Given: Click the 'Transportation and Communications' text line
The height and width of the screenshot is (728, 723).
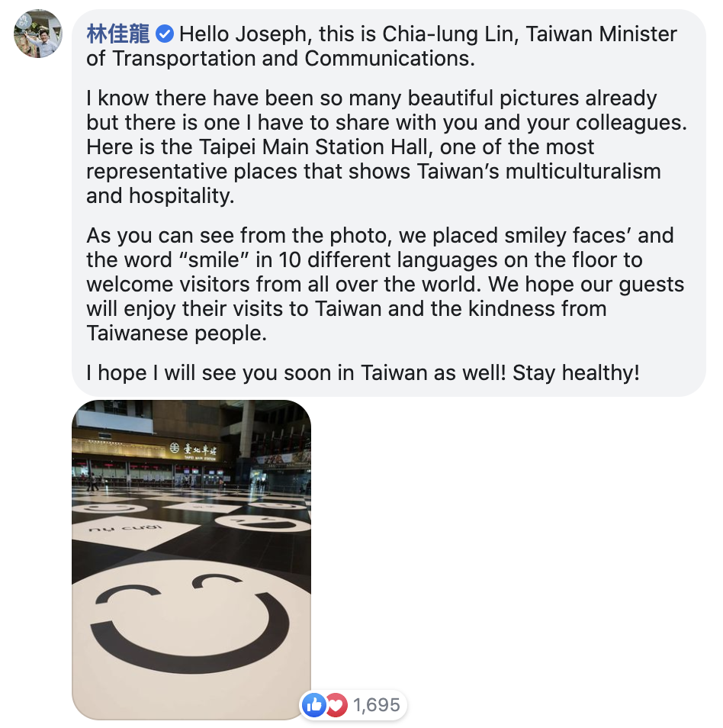Looking at the screenshot, I should 281,59.
